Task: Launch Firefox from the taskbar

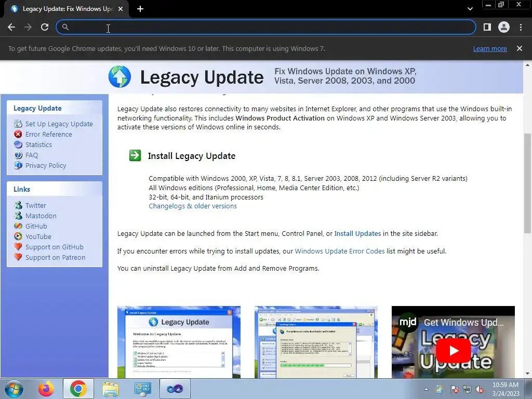Action: tap(46, 389)
